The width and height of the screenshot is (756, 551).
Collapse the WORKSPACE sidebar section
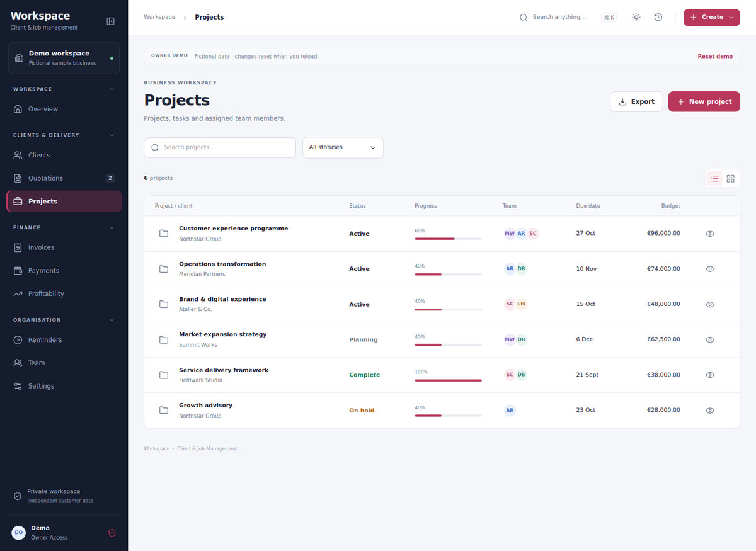(112, 89)
